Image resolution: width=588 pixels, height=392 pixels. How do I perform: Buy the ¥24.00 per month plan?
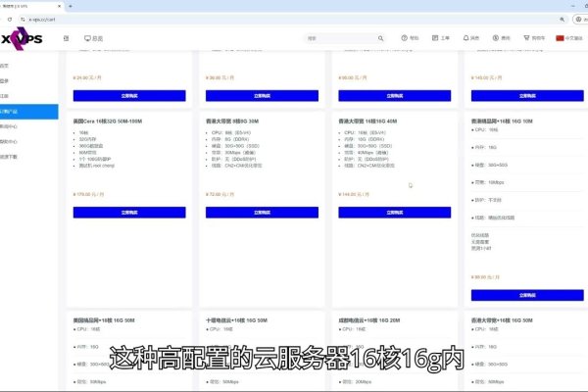(129, 96)
